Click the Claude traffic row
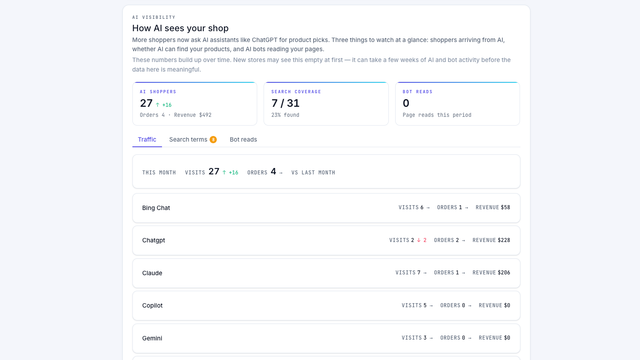Screen dimensions: 640x360 click(x=326, y=273)
